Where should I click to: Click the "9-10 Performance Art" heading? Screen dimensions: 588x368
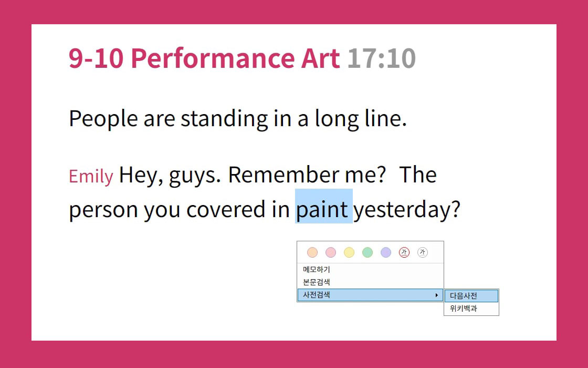204,58
